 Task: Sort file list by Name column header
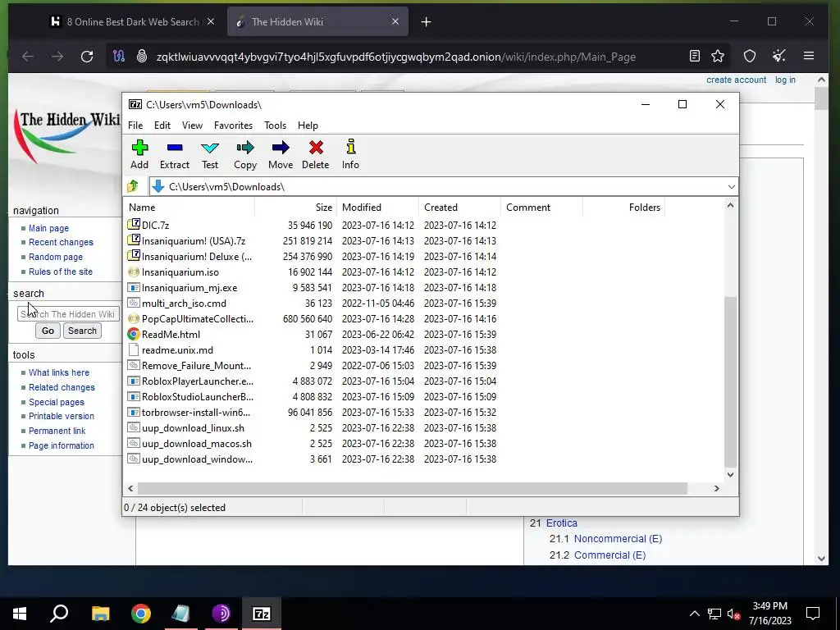pos(189,208)
